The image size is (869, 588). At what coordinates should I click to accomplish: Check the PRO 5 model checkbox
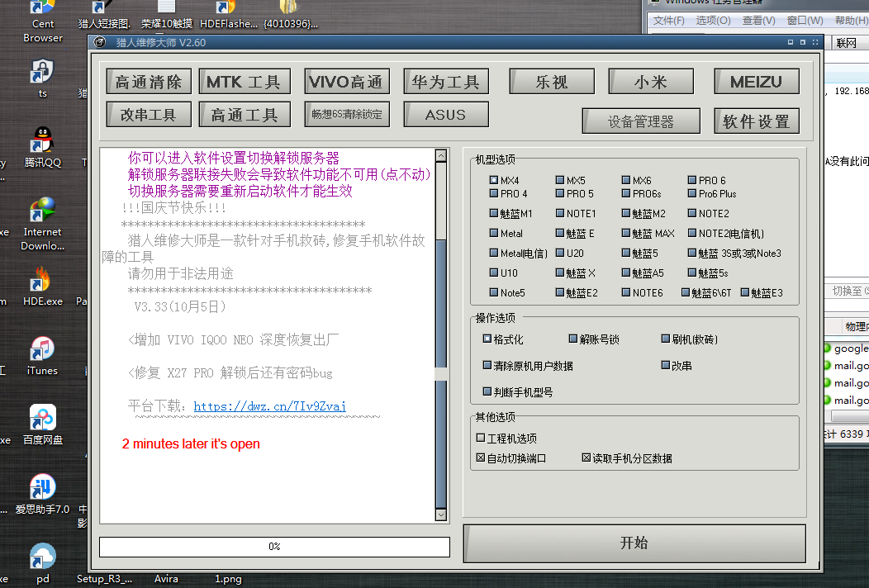pyautogui.click(x=560, y=193)
